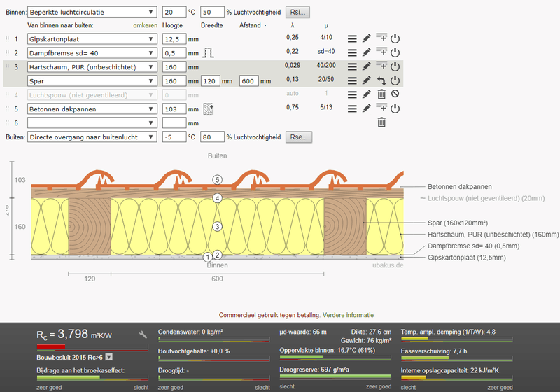Click the Spar (160x120mm²) label in the legend
Screen dimensions: 560x392
point(458,223)
